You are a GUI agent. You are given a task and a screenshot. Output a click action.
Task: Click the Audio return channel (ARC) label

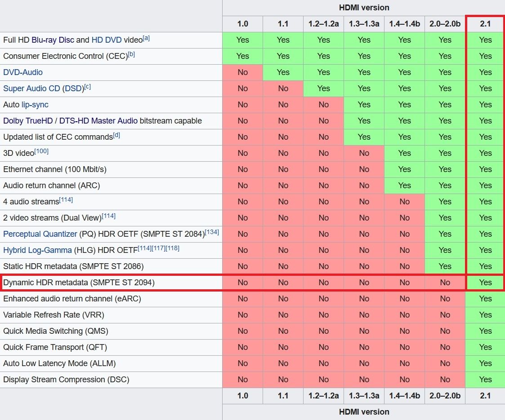click(x=52, y=186)
